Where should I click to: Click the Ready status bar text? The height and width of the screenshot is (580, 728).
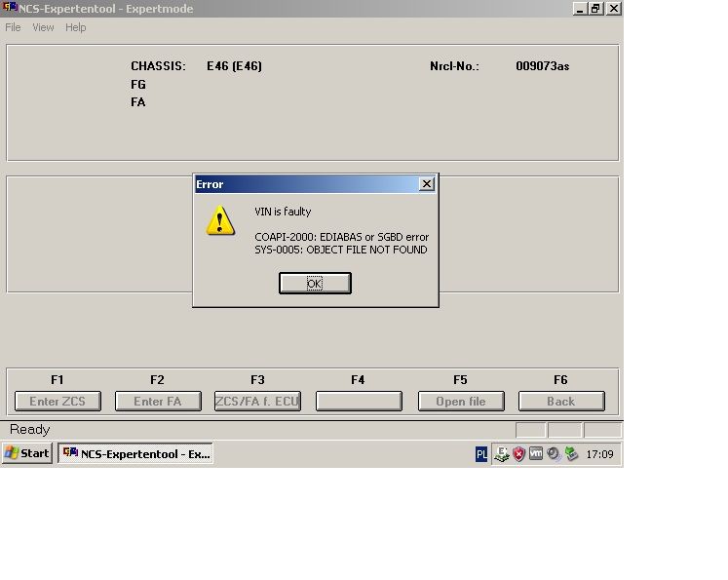[29, 430]
